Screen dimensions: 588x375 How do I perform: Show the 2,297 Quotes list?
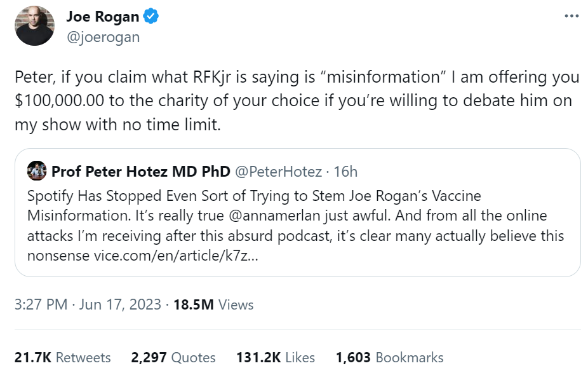coord(173,357)
